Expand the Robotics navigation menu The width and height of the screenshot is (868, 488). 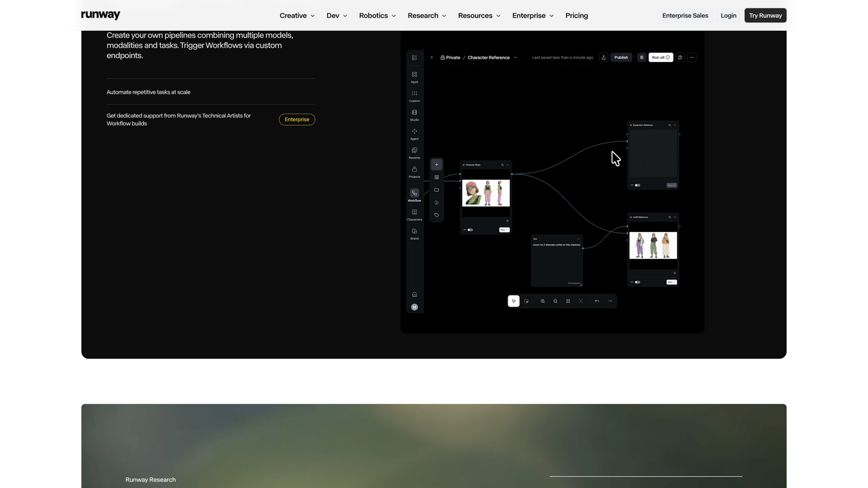click(x=377, y=15)
